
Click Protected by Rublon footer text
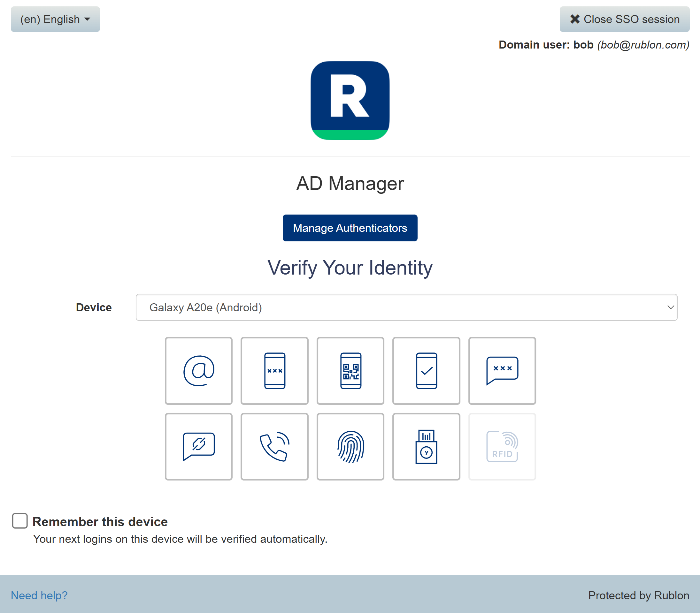click(x=638, y=595)
